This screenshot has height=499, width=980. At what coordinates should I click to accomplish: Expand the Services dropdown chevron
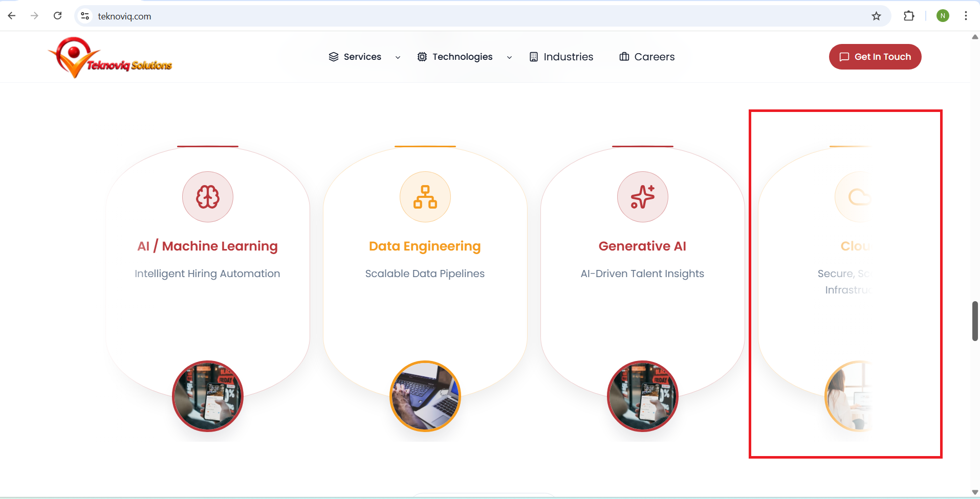tap(398, 57)
